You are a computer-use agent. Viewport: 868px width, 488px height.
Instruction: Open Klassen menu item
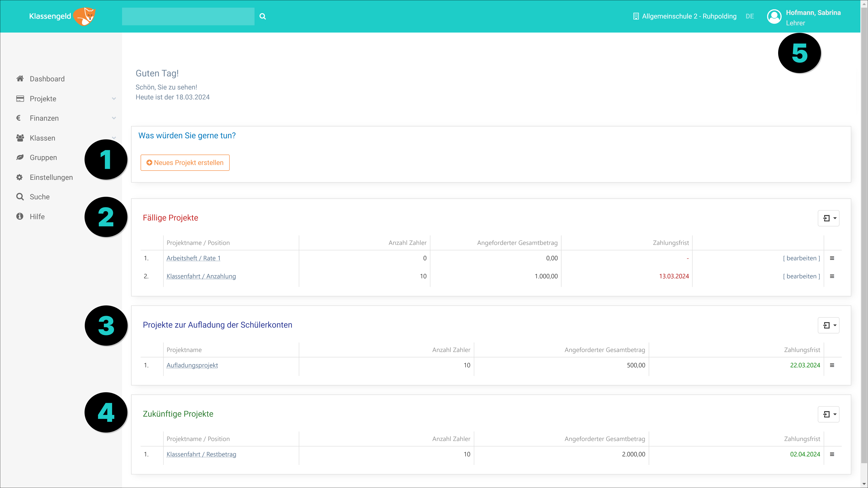tap(42, 138)
